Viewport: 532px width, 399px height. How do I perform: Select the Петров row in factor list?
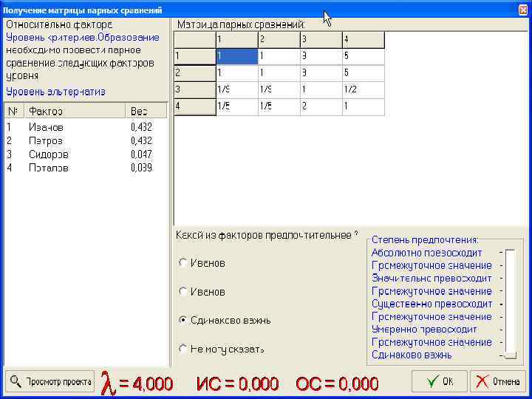click(x=86, y=141)
